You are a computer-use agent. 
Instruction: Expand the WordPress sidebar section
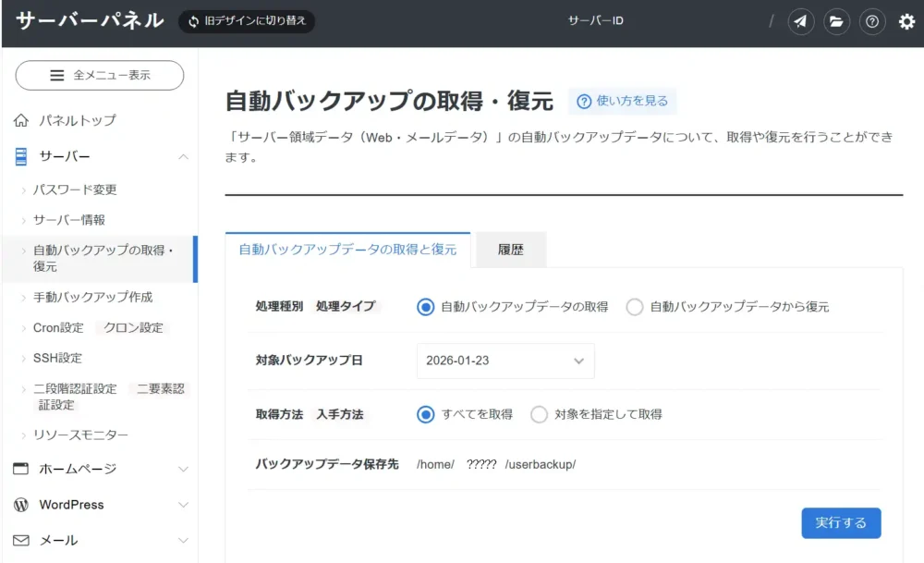(x=183, y=505)
